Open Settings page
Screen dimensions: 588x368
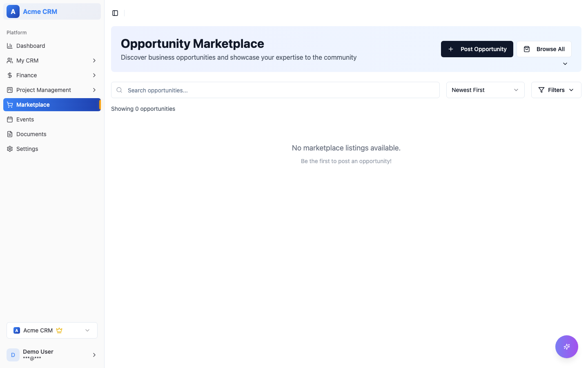click(52, 149)
